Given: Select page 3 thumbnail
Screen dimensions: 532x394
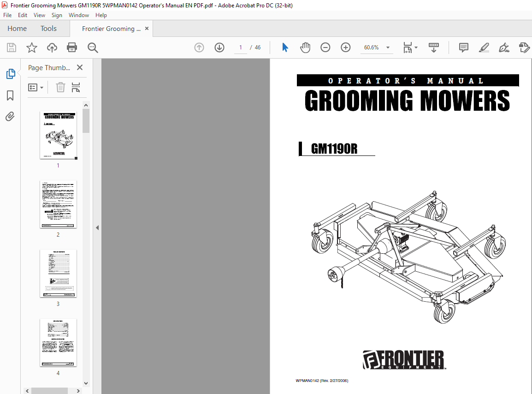Looking at the screenshot, I should pos(59,274).
